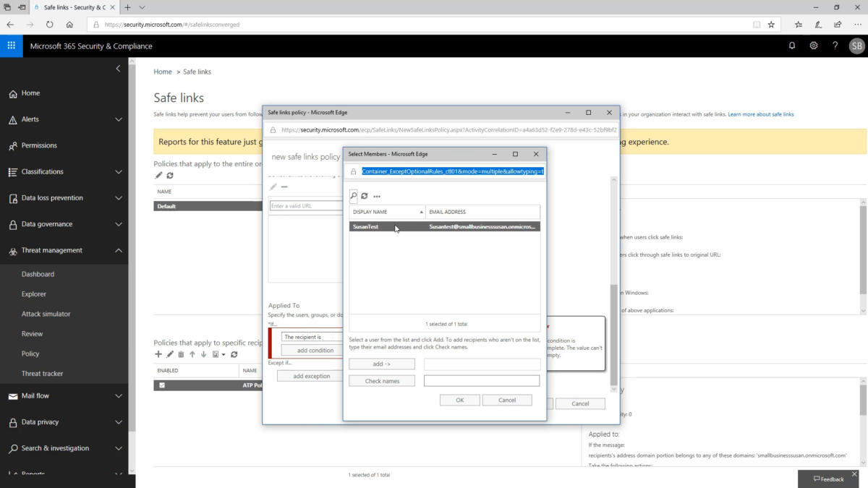
Task: Click the Check names button
Action: 382,381
